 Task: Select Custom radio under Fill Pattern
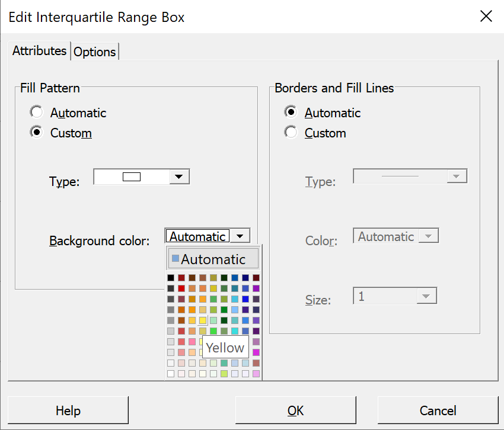point(36,132)
